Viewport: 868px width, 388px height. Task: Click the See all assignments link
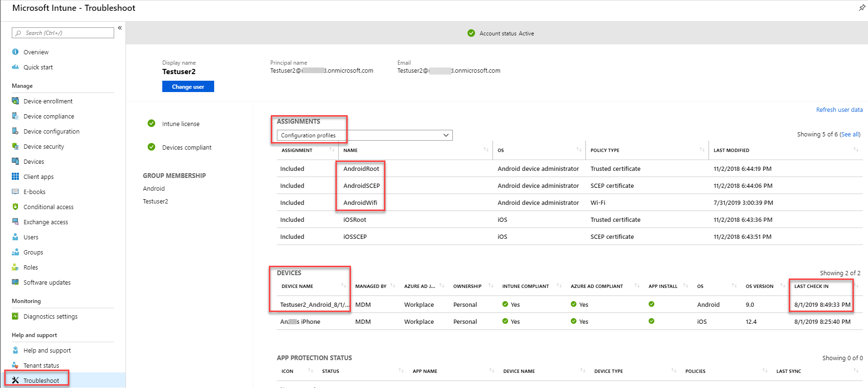pyautogui.click(x=850, y=134)
